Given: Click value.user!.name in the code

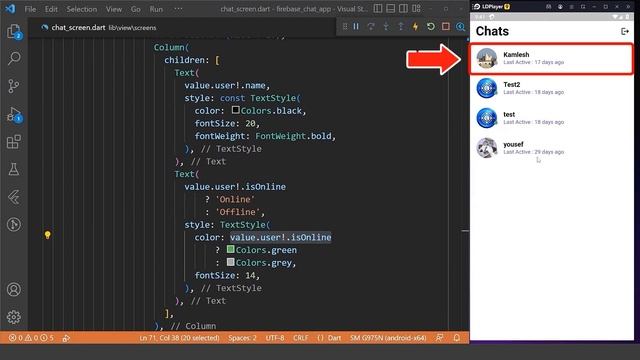Looking at the screenshot, I should pyautogui.click(x=225, y=85).
